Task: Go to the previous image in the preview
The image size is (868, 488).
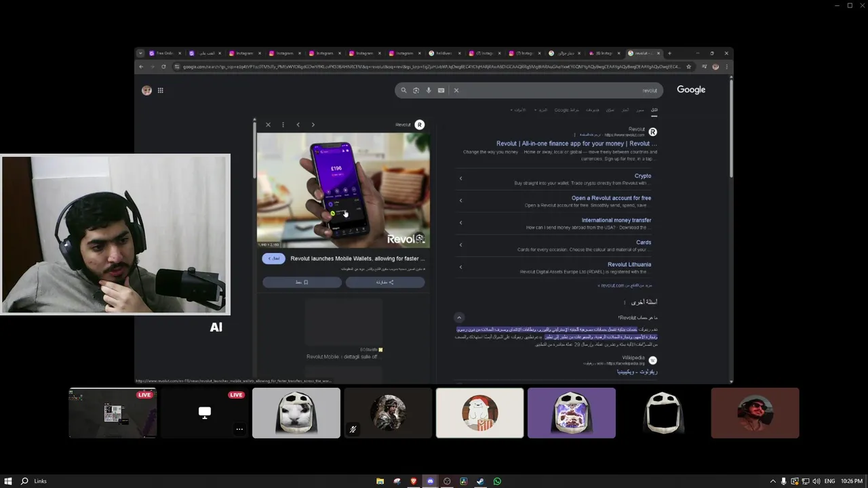Action: (298, 125)
